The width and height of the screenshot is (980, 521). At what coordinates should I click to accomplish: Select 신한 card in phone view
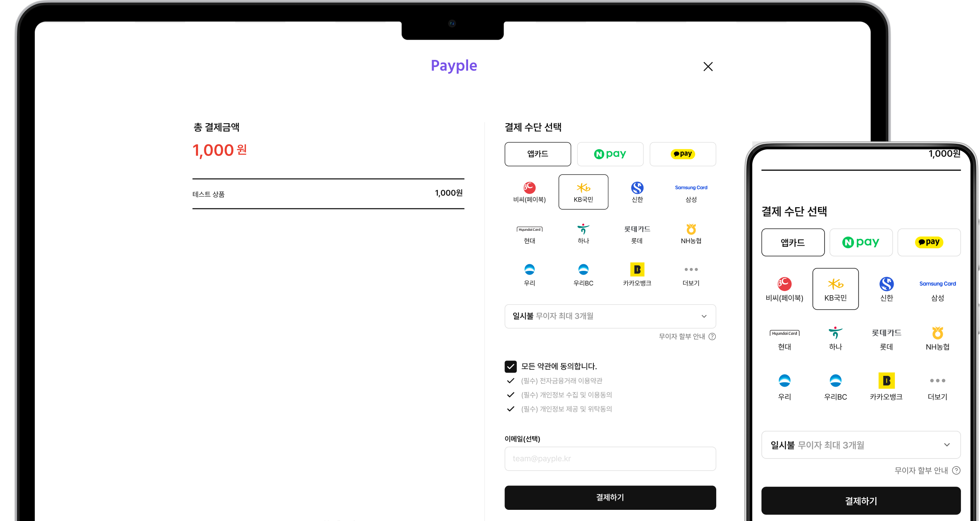(x=887, y=289)
